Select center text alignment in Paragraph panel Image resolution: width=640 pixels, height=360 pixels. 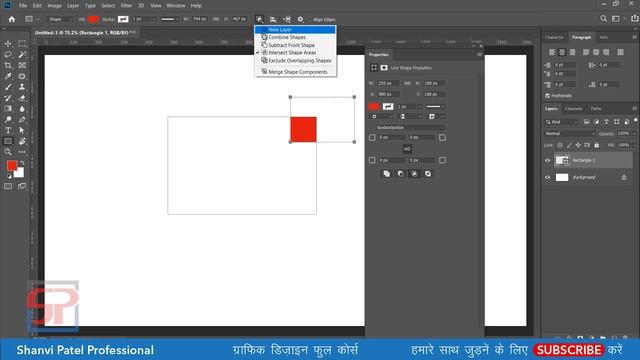coord(562,52)
